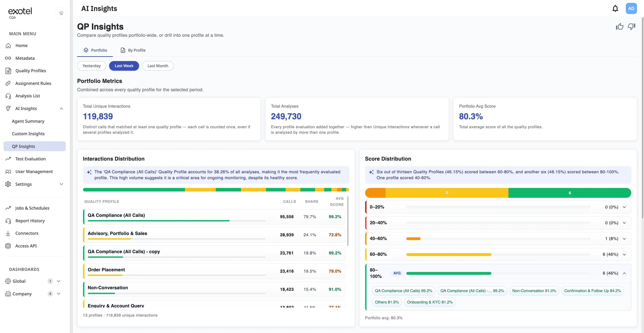
Task: Expand the Global dashboards group
Action: pos(58,281)
